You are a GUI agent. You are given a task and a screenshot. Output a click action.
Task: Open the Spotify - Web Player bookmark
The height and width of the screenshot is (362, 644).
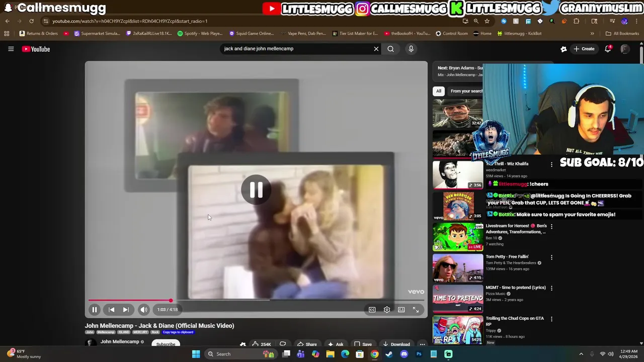pos(200,34)
